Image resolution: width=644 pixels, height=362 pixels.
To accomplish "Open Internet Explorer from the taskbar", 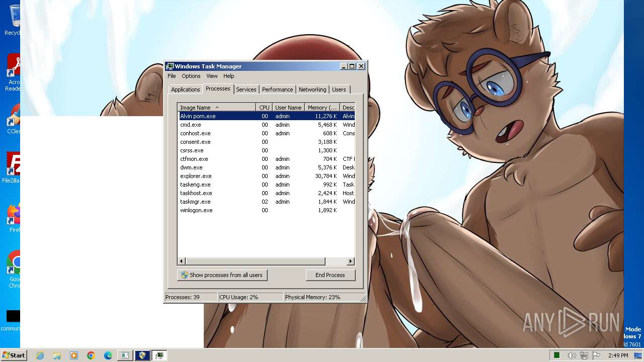I will coord(40,355).
